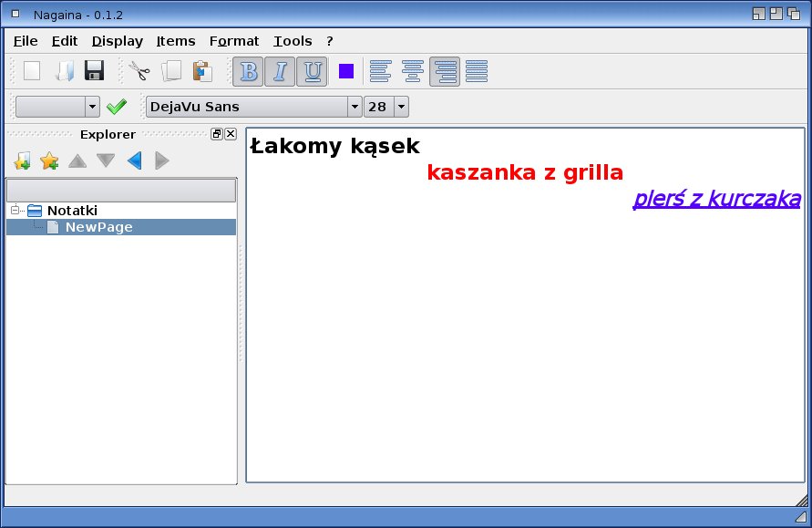This screenshot has width=812, height=528.
Task: Go forward with the gray right arrow
Action: click(x=162, y=160)
